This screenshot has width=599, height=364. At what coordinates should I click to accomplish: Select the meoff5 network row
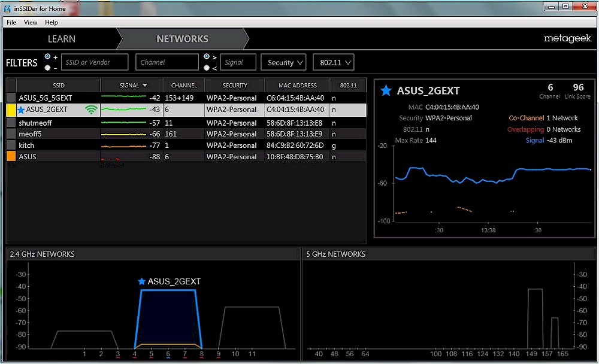(186, 134)
